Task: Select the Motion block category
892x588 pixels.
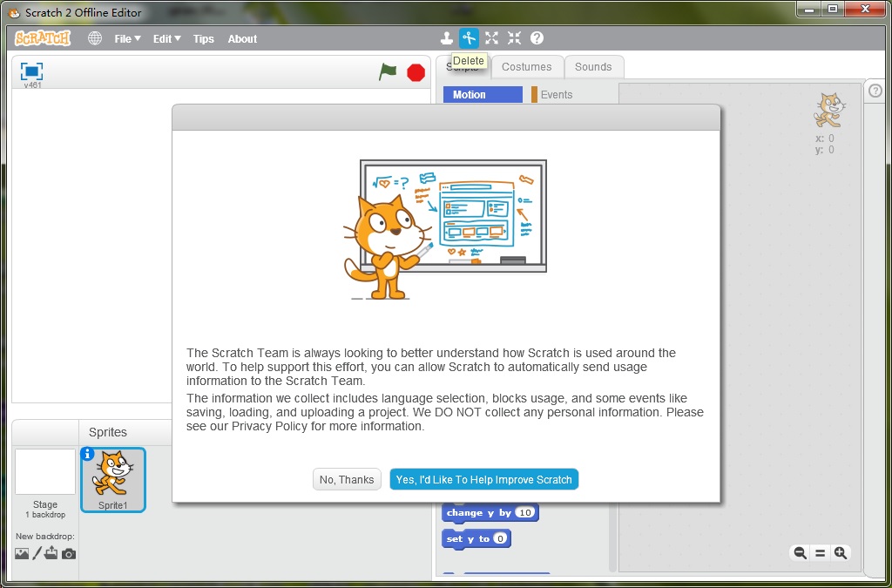Action: click(x=483, y=94)
